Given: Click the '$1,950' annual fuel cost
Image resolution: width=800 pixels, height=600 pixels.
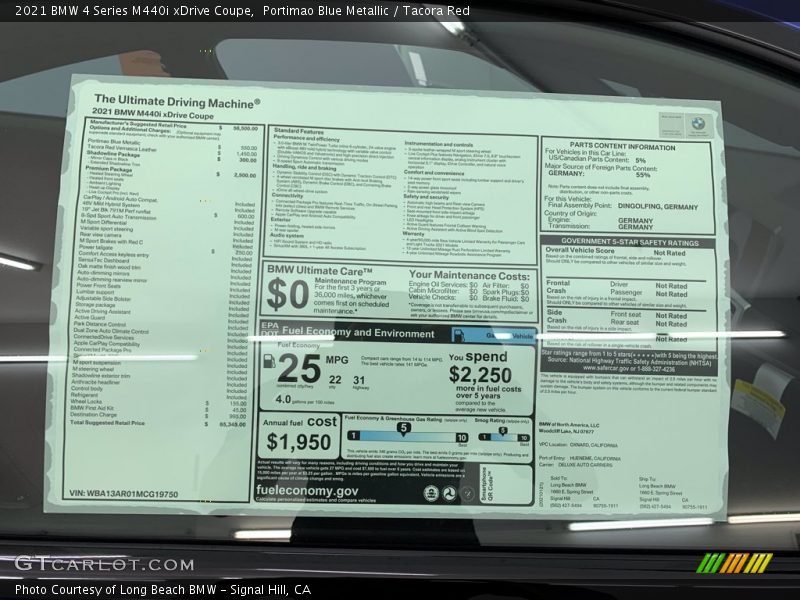Looking at the screenshot, I should pos(298,442).
